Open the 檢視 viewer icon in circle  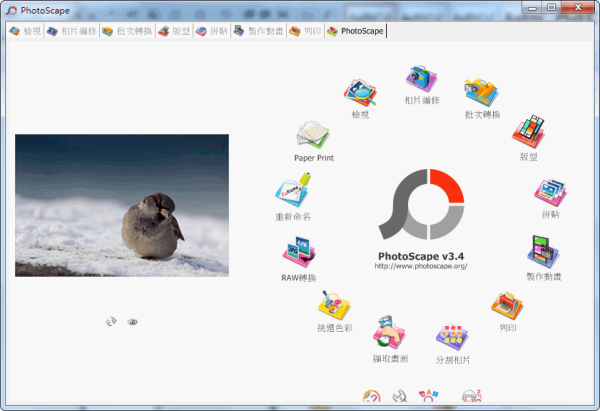[x=360, y=96]
